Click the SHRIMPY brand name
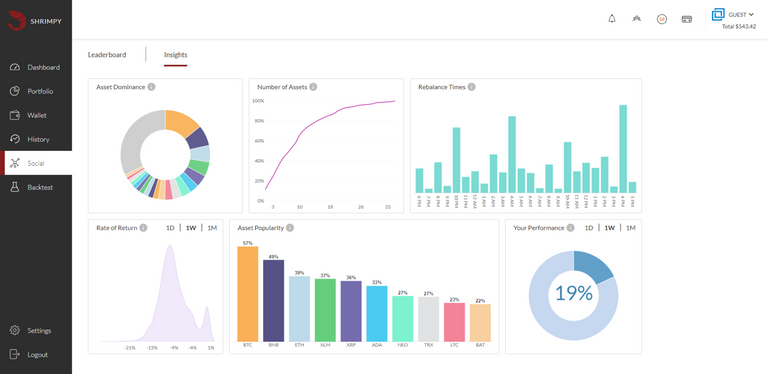 click(46, 21)
